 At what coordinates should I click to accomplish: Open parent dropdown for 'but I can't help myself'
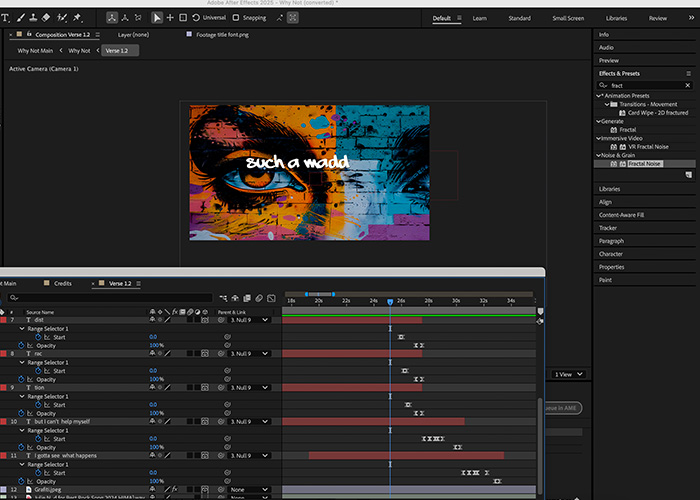point(249,421)
